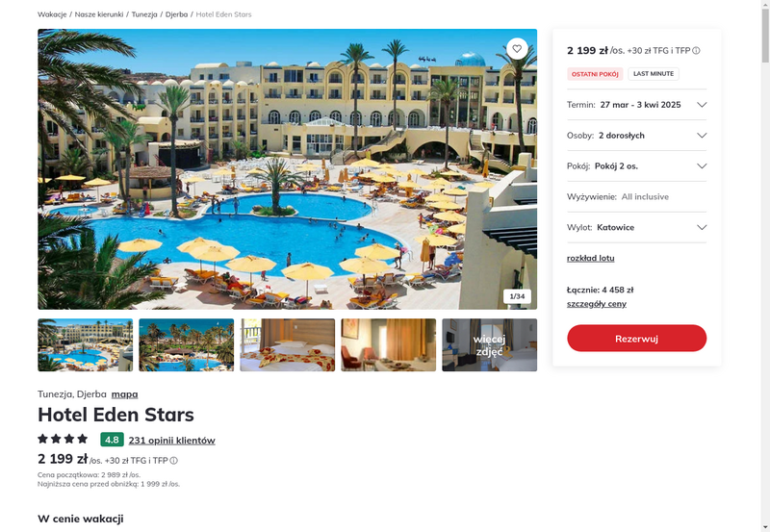This screenshot has height=532, width=770.
Task: Add hotel to favorites with heart icon
Action: pos(517,49)
